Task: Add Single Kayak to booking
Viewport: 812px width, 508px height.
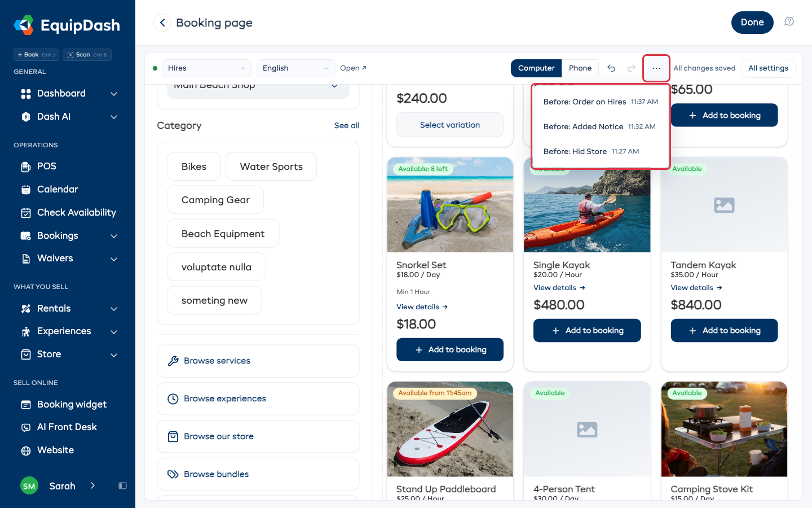Action: [587, 330]
